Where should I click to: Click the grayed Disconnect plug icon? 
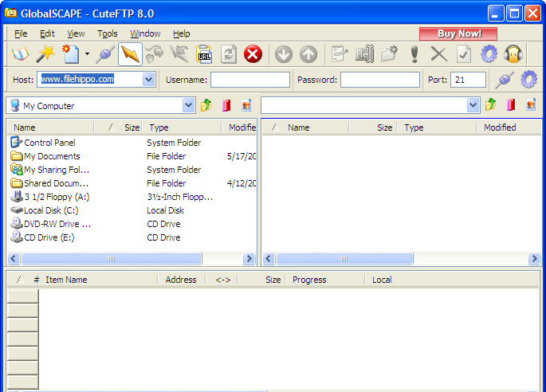point(155,54)
